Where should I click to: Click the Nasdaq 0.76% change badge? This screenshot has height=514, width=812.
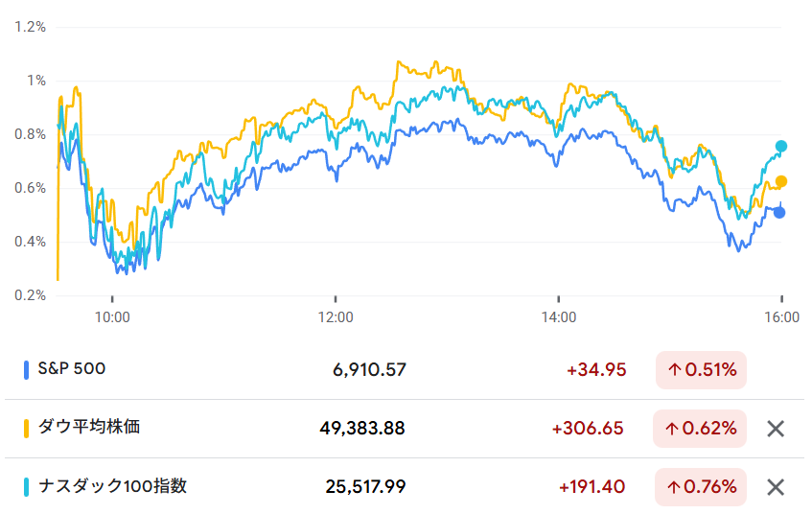701,487
